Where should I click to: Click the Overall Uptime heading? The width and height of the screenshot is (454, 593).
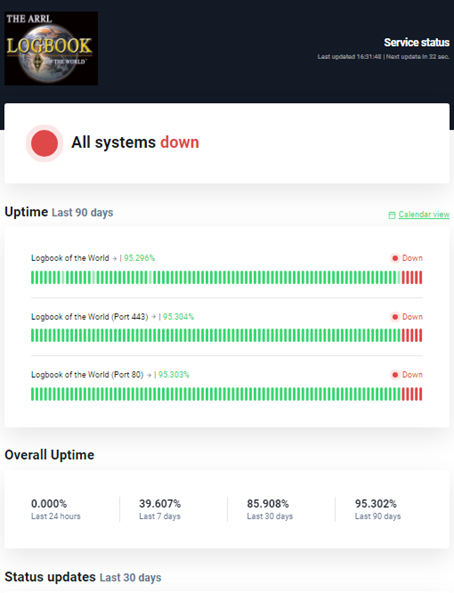click(x=49, y=455)
